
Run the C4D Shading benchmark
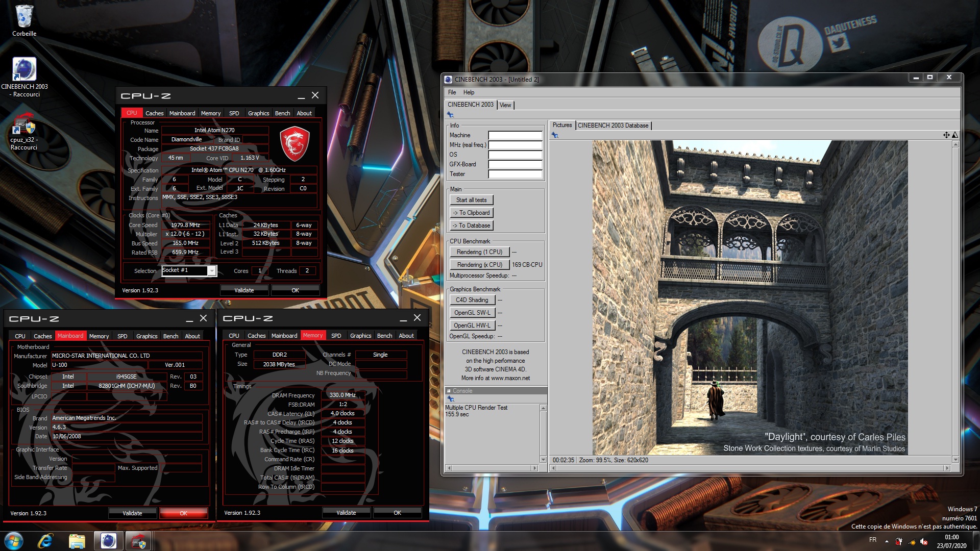coord(472,300)
